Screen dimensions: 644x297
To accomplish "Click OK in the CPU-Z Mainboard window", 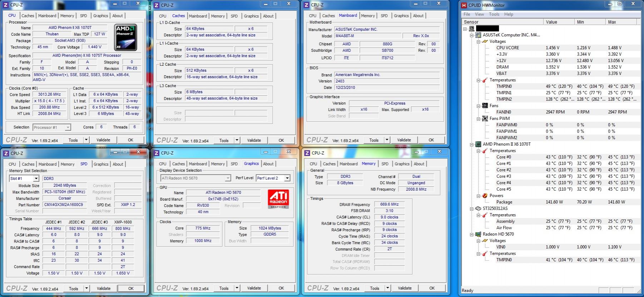I will point(431,140).
